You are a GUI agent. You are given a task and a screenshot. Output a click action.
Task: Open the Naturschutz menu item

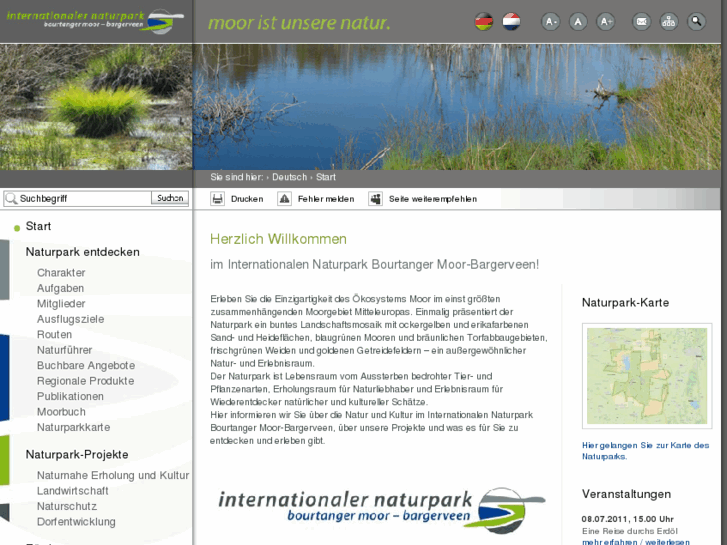coord(67,506)
